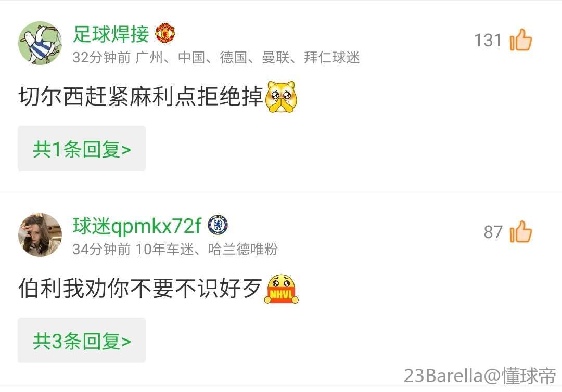Viewport: 562px width, 392px height.
Task: Expand the 共3条回复 replies
Action: 82,341
